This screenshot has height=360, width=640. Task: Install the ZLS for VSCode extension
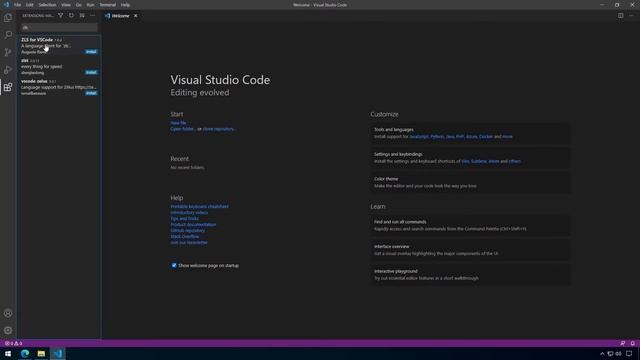91,52
